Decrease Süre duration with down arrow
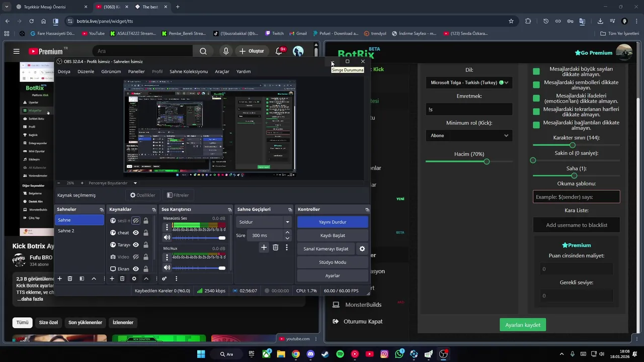644x362 pixels. click(x=287, y=238)
